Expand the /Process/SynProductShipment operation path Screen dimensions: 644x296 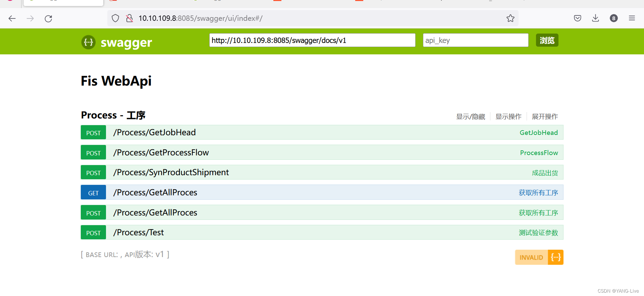(171, 172)
